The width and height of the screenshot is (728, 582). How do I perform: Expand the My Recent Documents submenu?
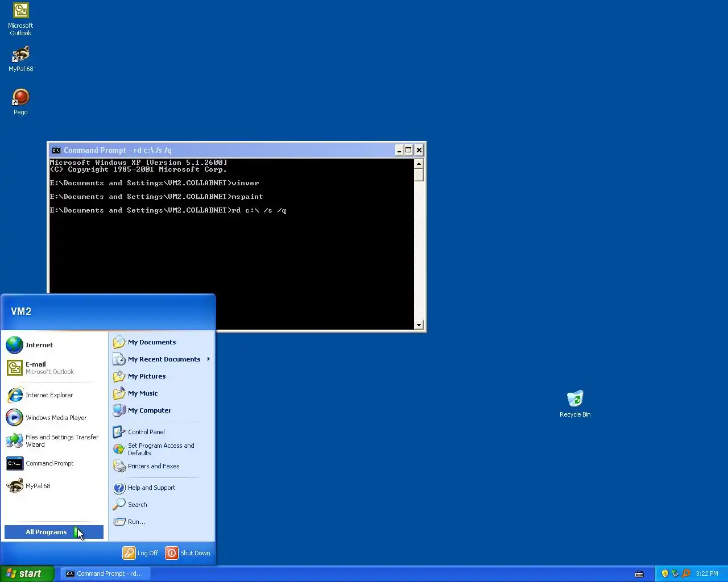tap(162, 359)
